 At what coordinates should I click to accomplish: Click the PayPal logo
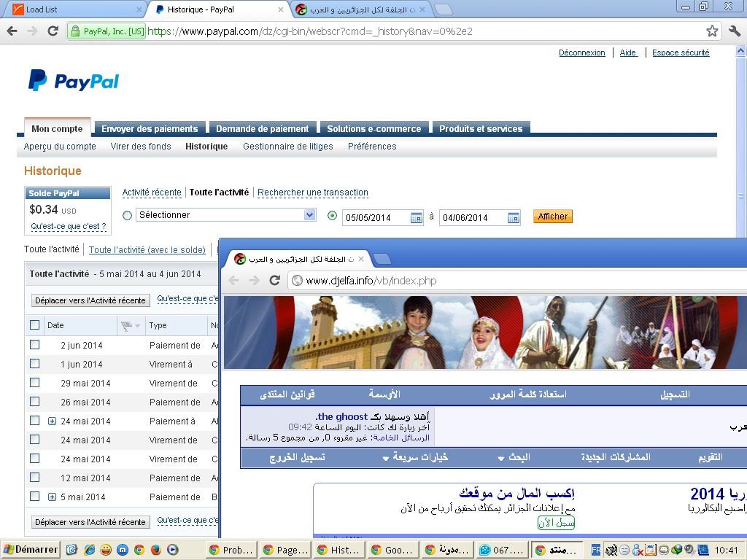[74, 80]
